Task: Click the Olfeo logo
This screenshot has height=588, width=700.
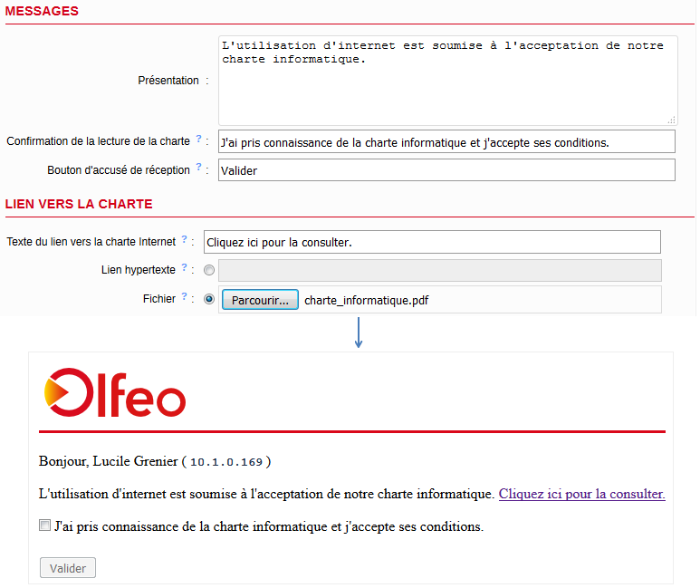Action: tap(114, 392)
